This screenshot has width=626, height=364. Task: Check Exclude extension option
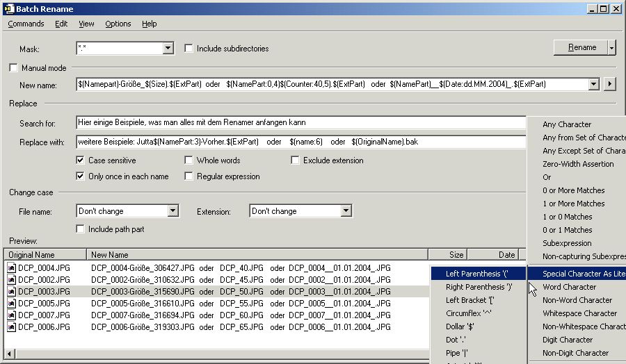point(295,160)
